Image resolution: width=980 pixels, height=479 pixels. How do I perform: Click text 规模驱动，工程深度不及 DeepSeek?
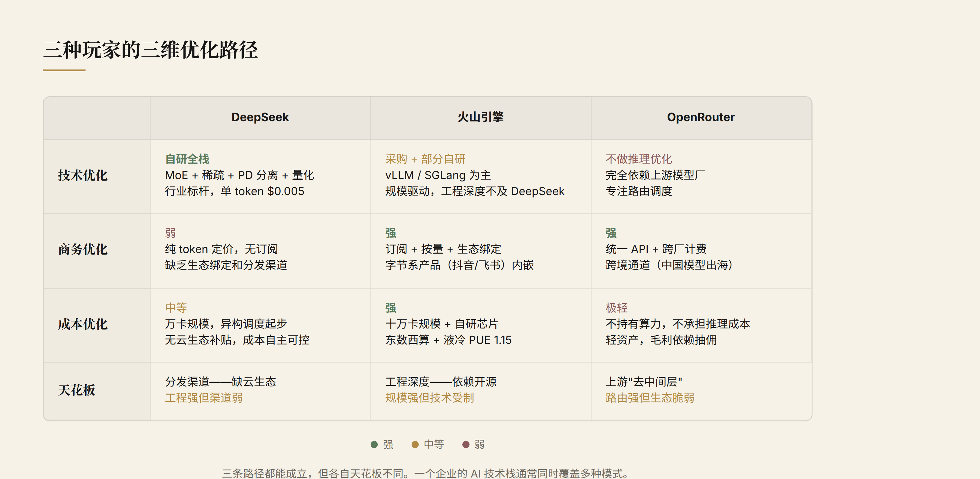[x=475, y=191]
